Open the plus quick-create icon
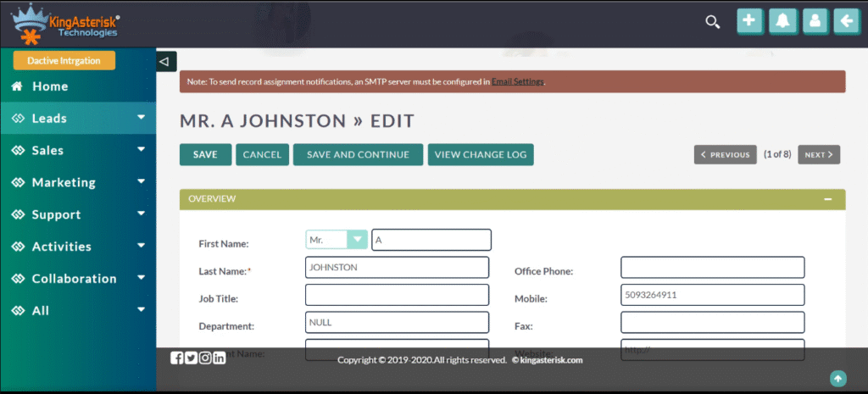Image resolution: width=868 pixels, height=394 pixels. (x=749, y=22)
